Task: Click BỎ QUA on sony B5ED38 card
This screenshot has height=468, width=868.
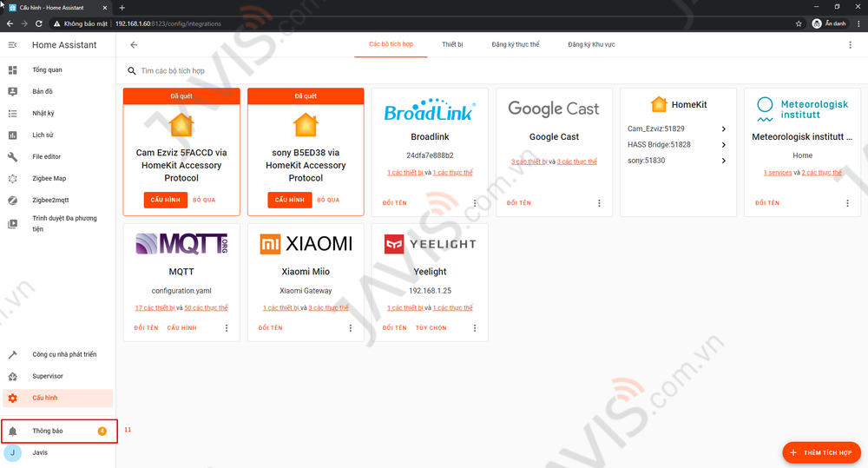Action: [328, 200]
